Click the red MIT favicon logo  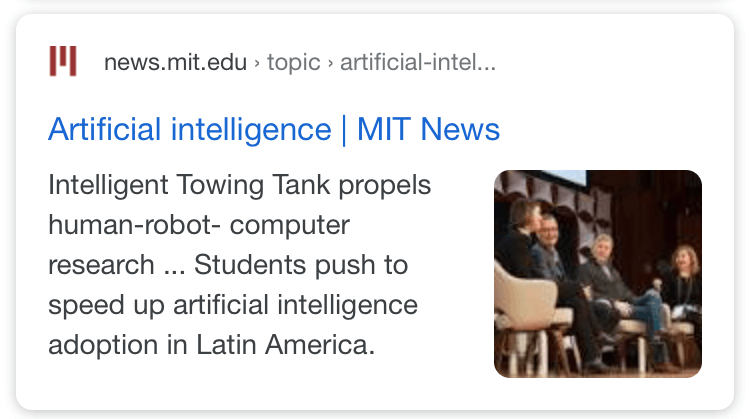63,61
